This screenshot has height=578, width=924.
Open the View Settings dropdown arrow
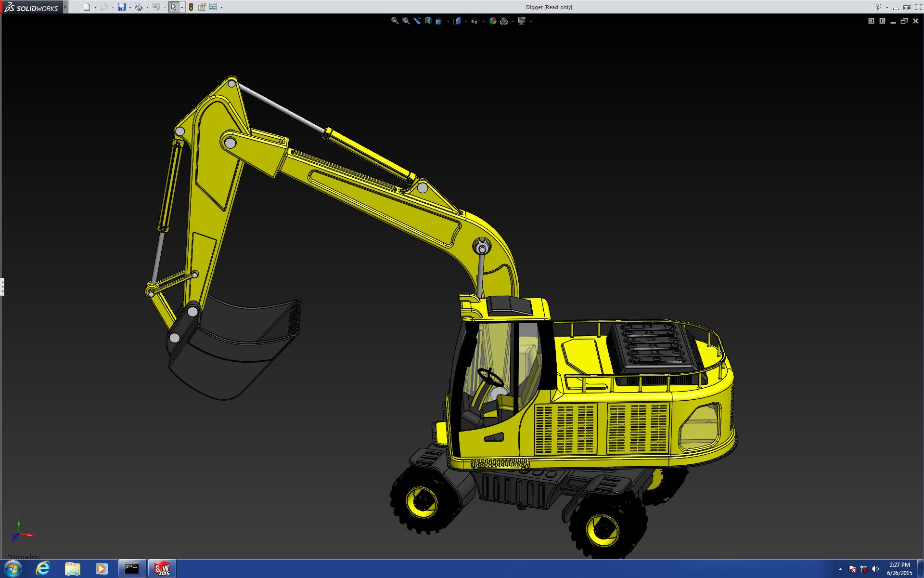pyautogui.click(x=530, y=21)
